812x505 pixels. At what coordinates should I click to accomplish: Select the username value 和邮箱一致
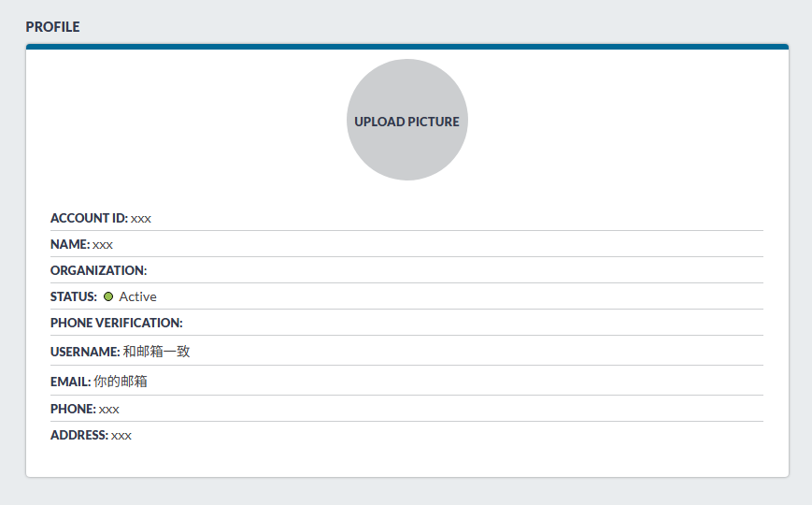(157, 352)
